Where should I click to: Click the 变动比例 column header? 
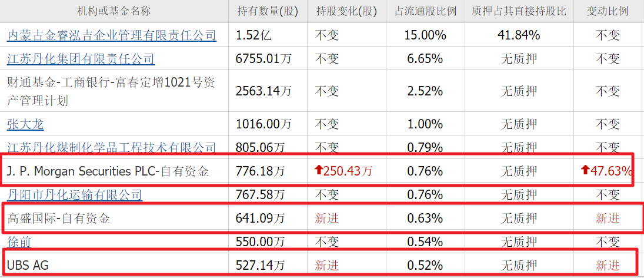(608, 11)
